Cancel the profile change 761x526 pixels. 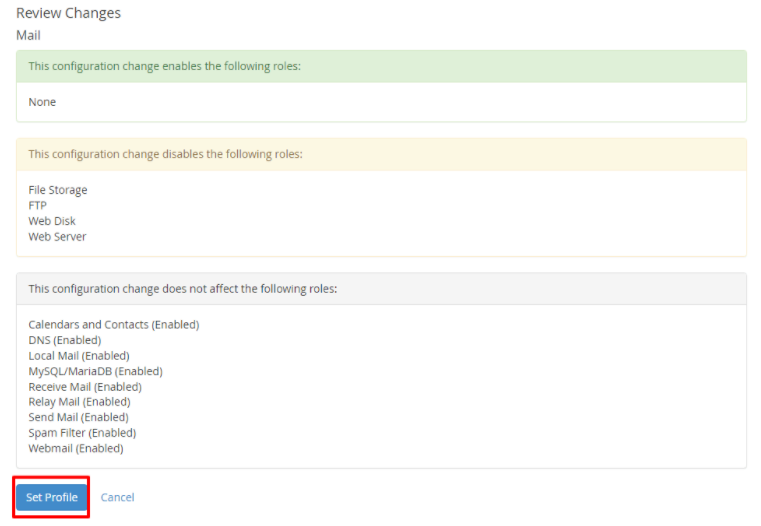[x=117, y=497]
